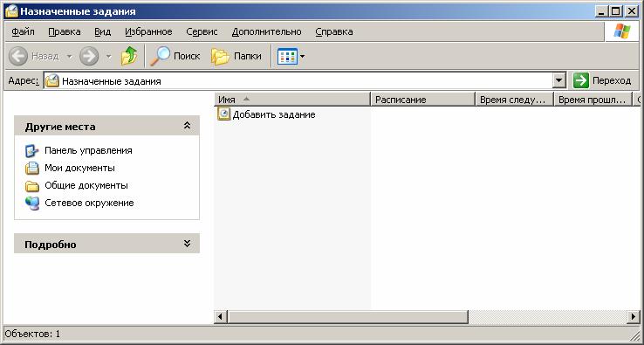
Task: Open Панель управления link
Action: click(88, 150)
